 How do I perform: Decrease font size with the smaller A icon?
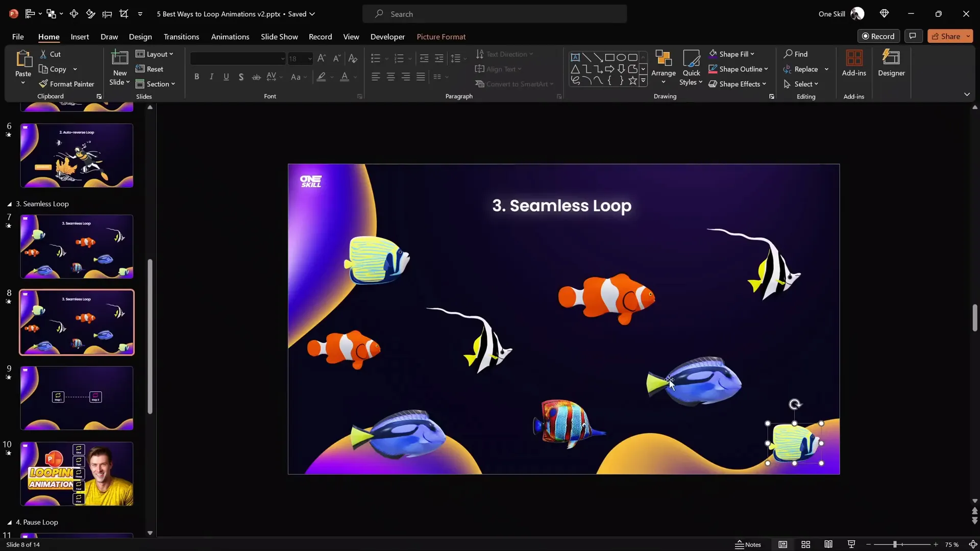point(336,59)
